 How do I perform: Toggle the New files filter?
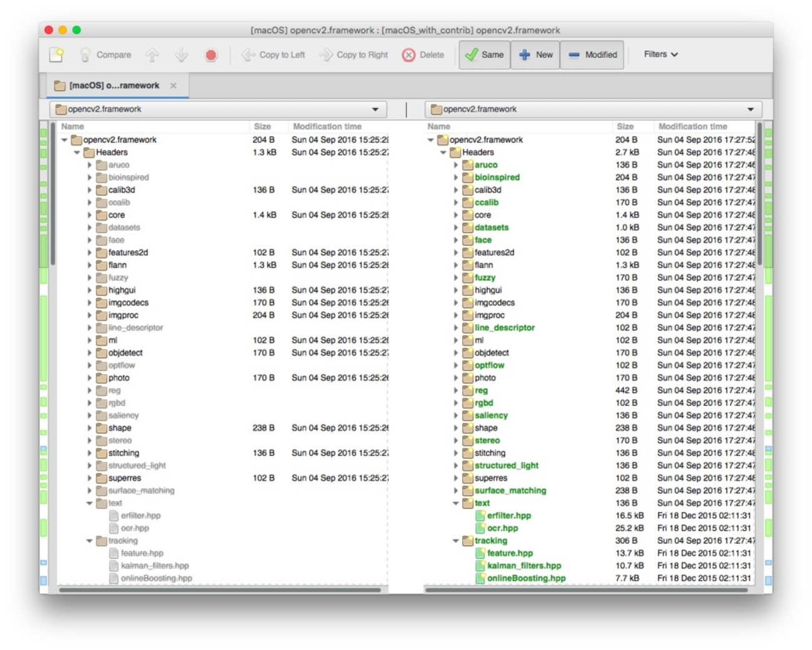[535, 55]
